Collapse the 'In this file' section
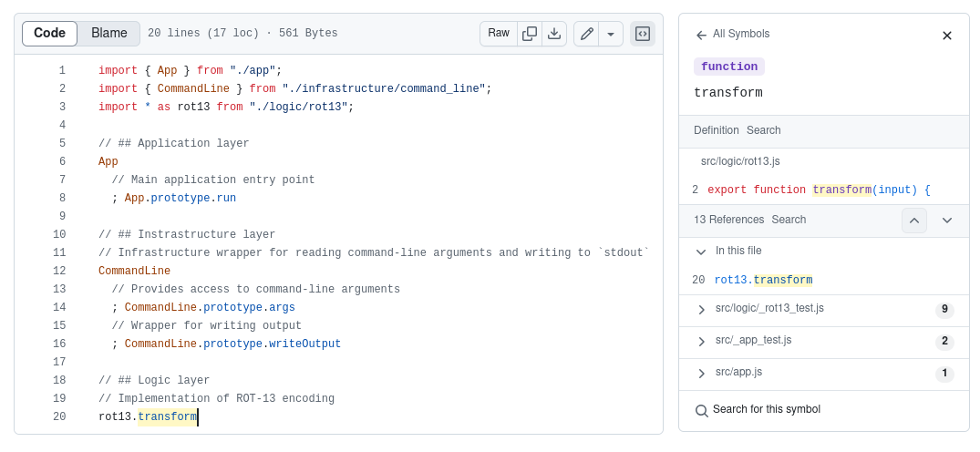The image size is (980, 452). coord(701,252)
